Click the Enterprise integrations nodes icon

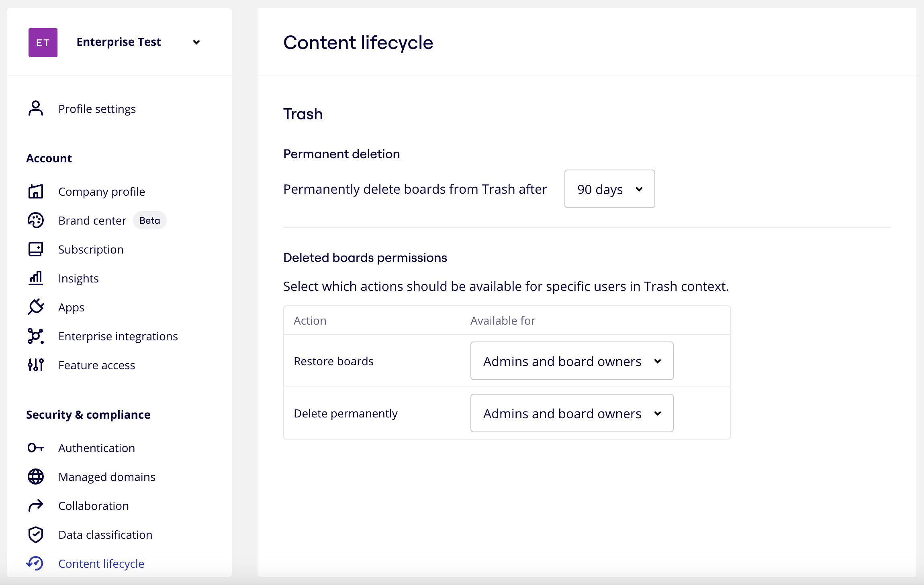[x=36, y=336]
